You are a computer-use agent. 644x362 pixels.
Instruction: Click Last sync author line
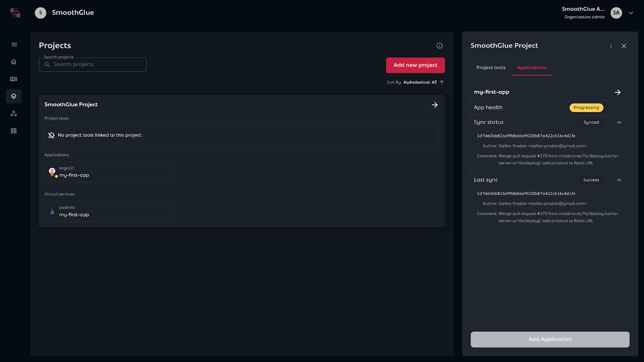coord(535,204)
